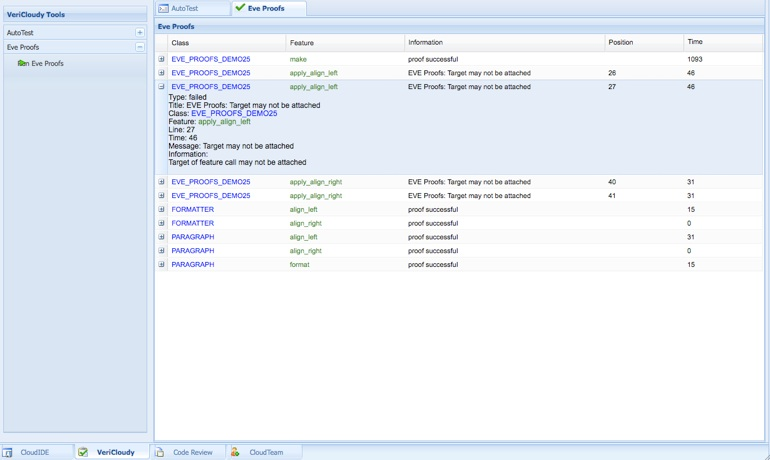Click the green checkmark icon on Eve Proofs tab
The width and height of the screenshot is (770, 460).
tap(240, 7)
